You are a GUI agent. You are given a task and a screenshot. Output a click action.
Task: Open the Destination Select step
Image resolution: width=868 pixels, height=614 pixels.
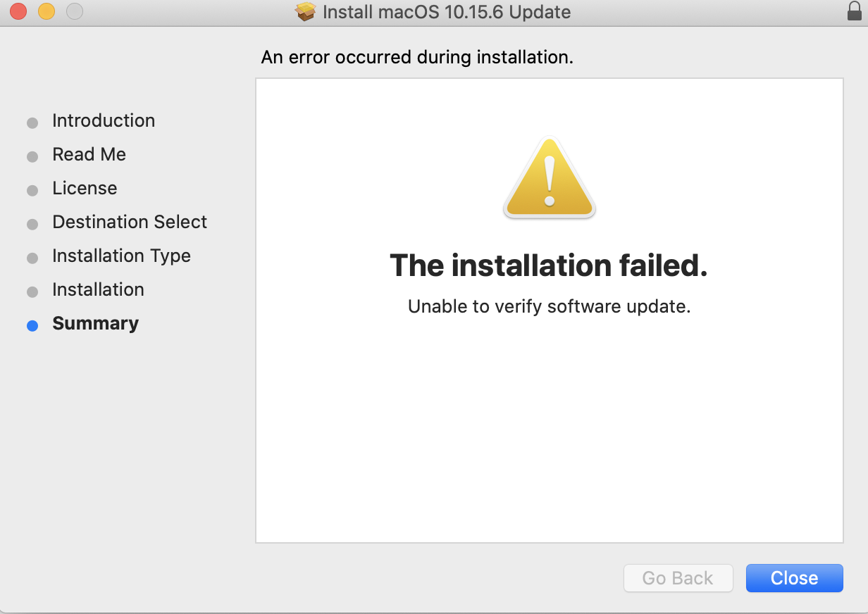pos(130,222)
